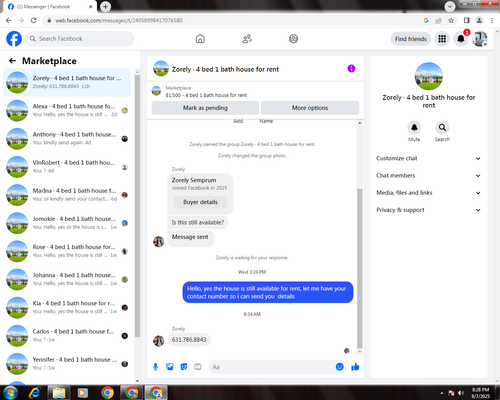Viewport: 500px width, 400px height.
Task: Open a new browser tab
Action: [105, 6]
